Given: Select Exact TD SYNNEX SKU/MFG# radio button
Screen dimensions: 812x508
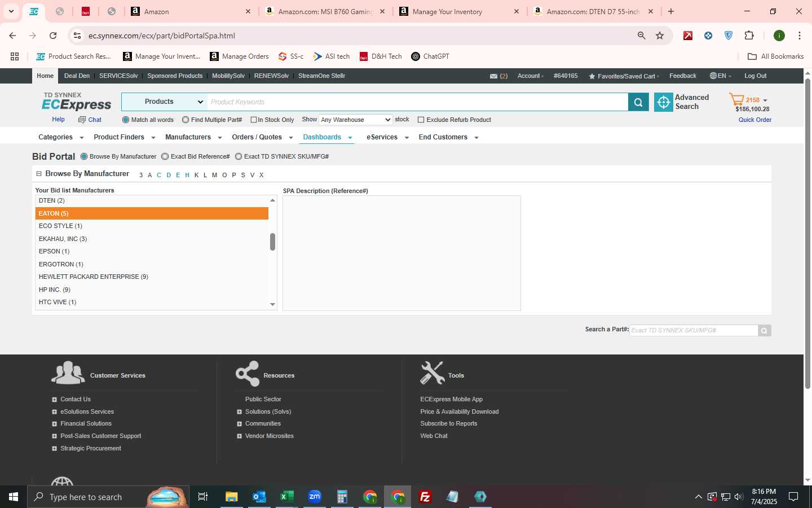Looking at the screenshot, I should (239, 156).
